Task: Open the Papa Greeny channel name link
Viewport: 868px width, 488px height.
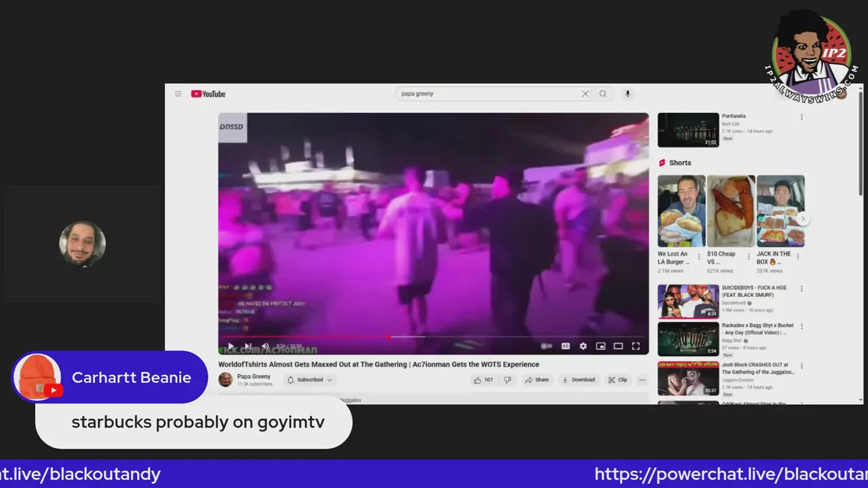Action: coord(254,377)
